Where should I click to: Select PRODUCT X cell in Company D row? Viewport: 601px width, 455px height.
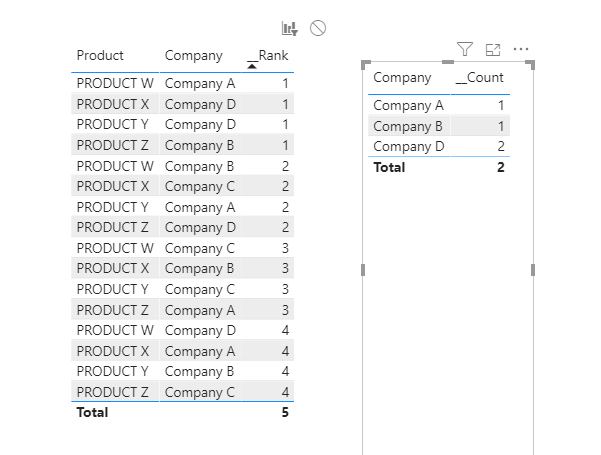click(113, 104)
